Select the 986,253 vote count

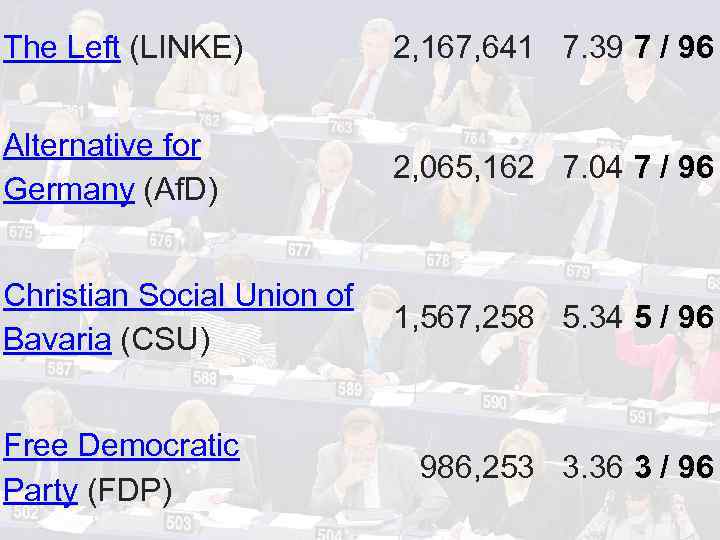(476, 466)
